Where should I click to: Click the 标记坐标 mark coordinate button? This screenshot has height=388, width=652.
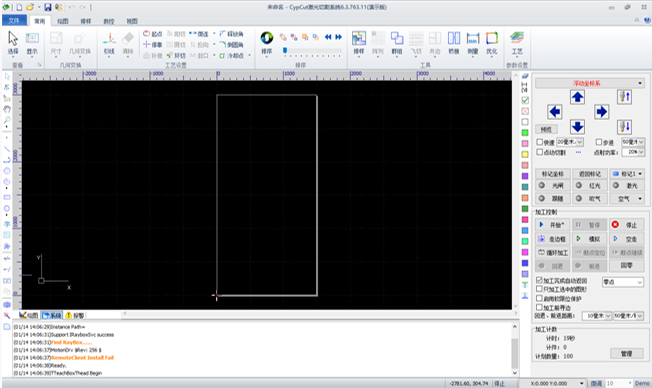coord(552,174)
